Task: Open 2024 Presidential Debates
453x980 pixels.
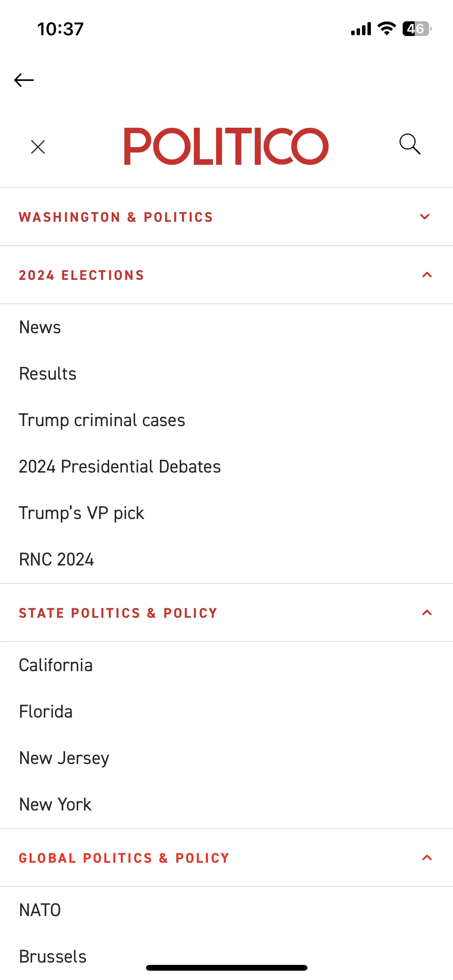Action: 120,467
